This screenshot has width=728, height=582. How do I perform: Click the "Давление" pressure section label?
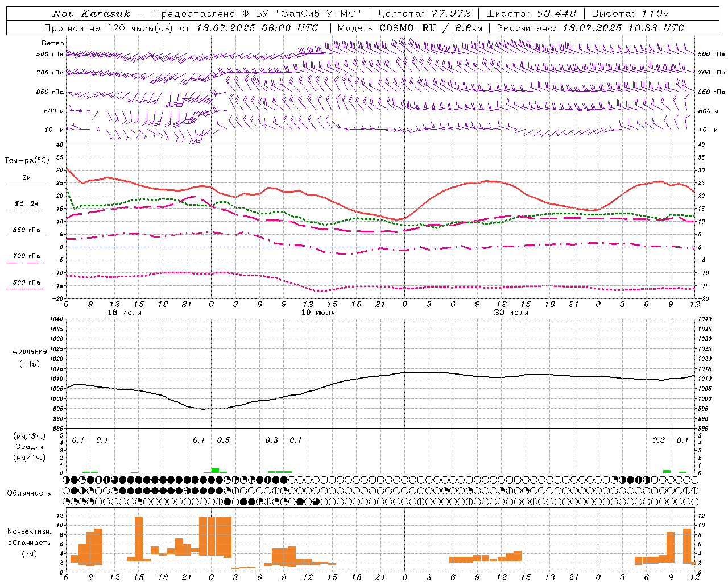tap(30, 351)
